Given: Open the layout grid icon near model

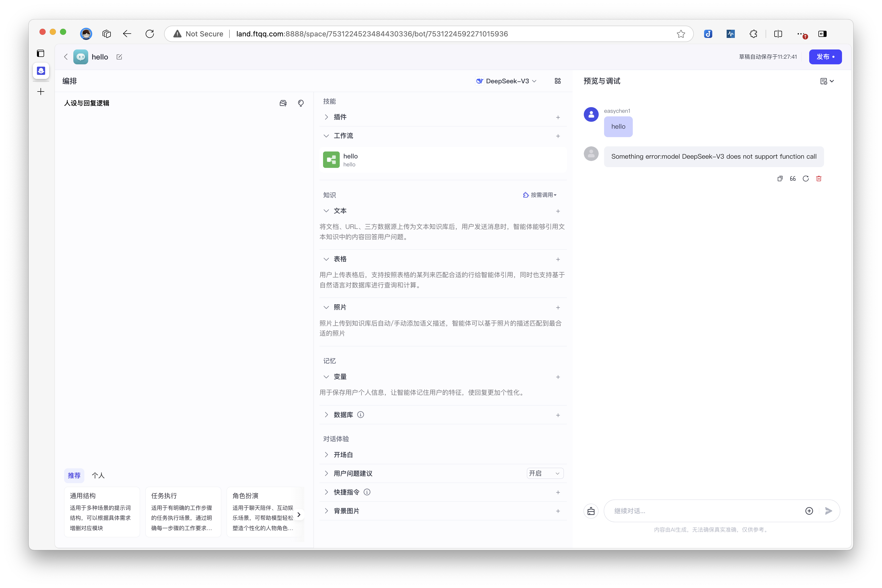Looking at the screenshot, I should 558,81.
